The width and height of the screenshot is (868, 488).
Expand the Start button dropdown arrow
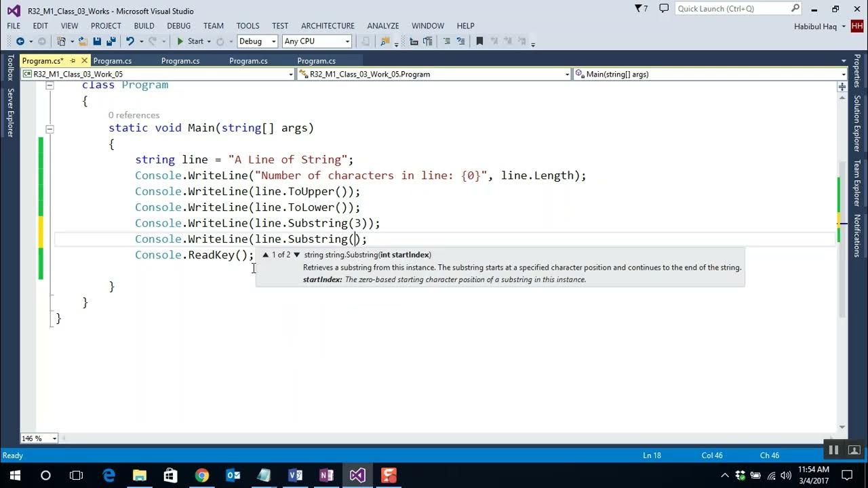[x=210, y=41]
